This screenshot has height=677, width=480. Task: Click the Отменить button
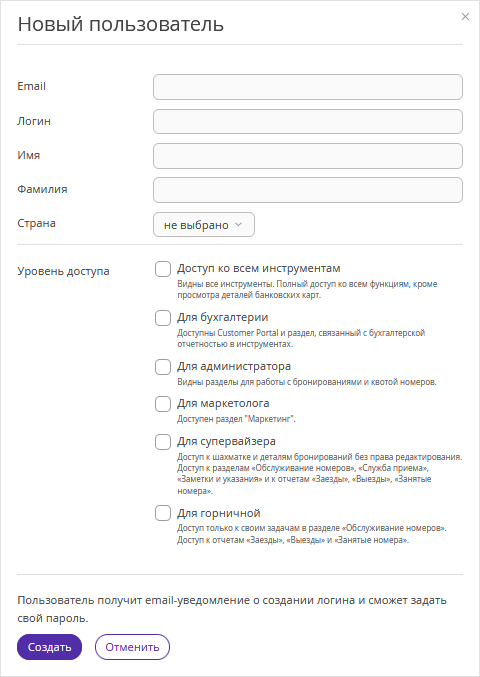[132, 647]
